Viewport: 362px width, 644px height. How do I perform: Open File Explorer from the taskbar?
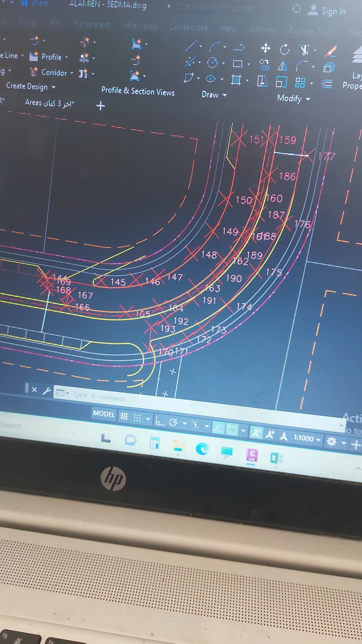click(178, 446)
